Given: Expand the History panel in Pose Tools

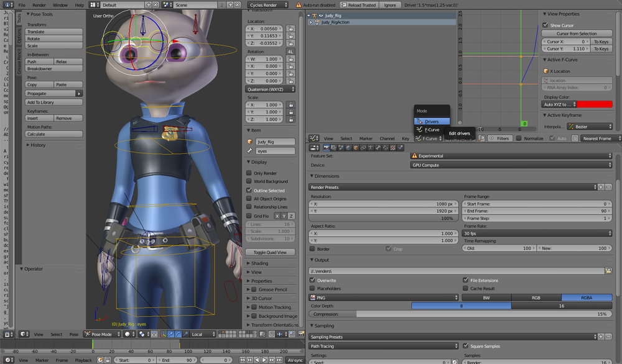Looking at the screenshot, I should point(36,145).
